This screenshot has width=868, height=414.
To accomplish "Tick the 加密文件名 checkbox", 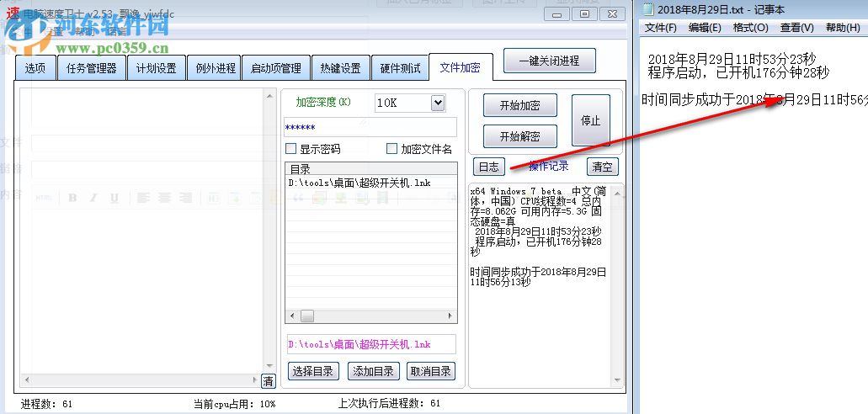I will (392, 148).
